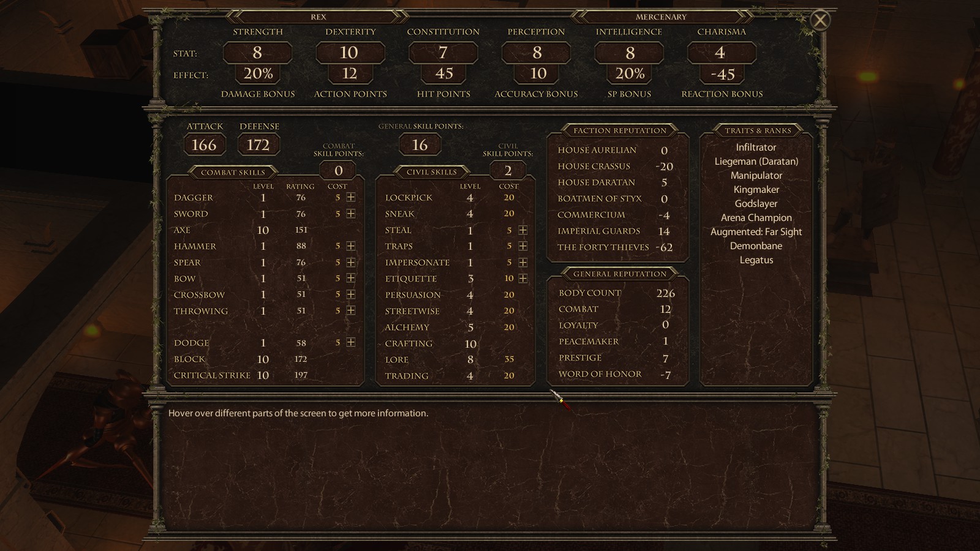Select the Crafting skill label
Viewport: 980px width, 551px height.
pyautogui.click(x=409, y=343)
